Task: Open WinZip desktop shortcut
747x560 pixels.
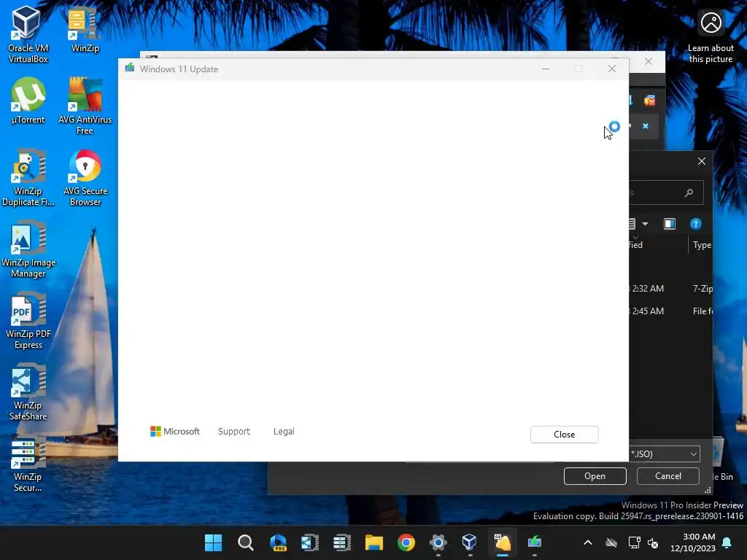Action: (85, 29)
